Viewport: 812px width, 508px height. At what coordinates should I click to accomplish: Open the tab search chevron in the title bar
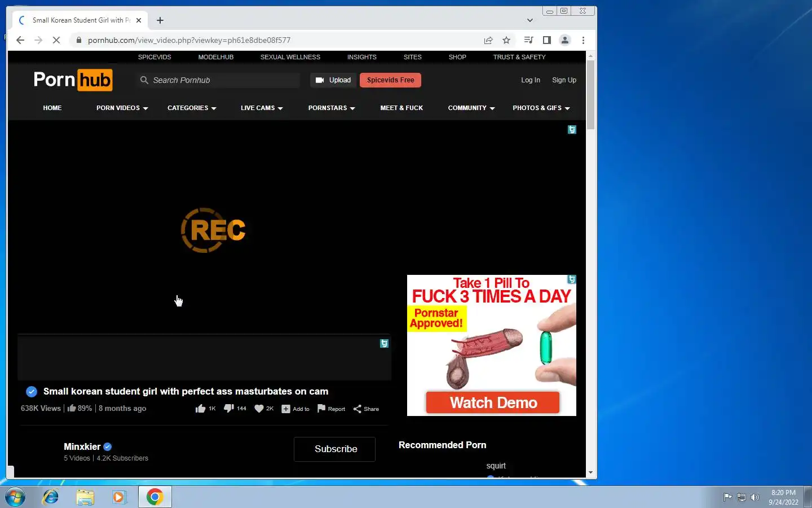point(529,20)
